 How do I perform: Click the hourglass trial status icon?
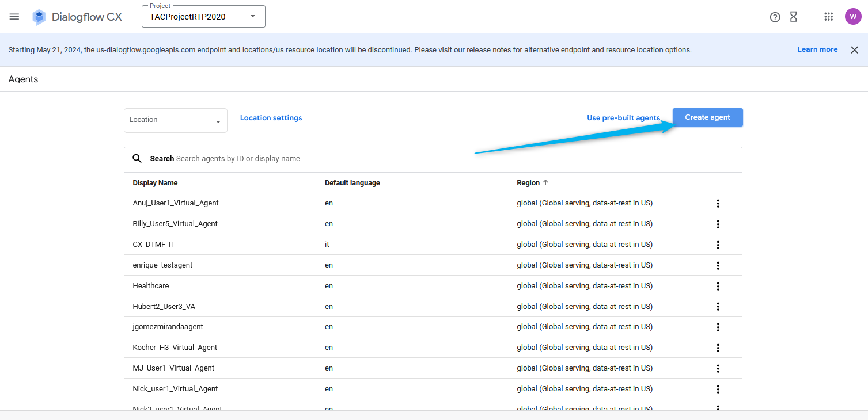pos(794,17)
